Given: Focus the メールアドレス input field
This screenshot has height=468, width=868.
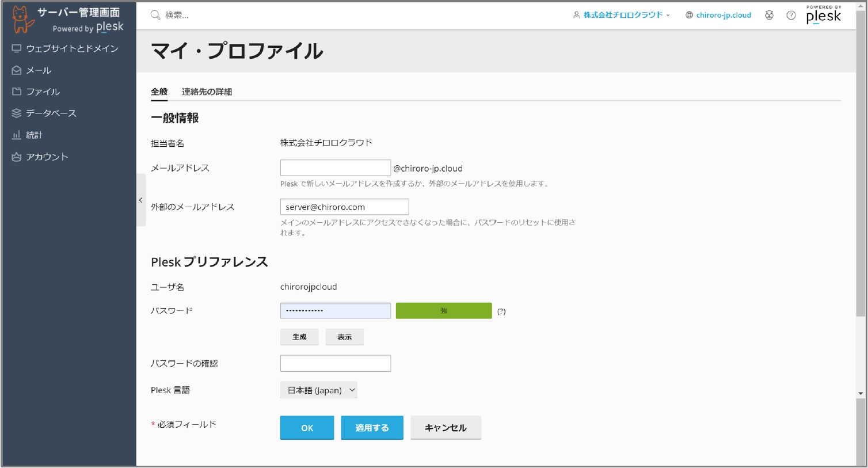Looking at the screenshot, I should (x=336, y=168).
